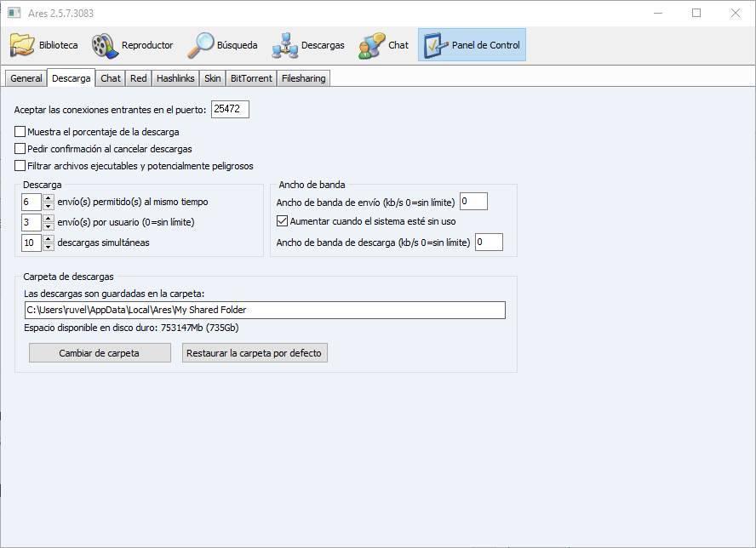Enable Muestra el porcentaje de la descarga
This screenshot has width=756, height=548.
(20, 132)
